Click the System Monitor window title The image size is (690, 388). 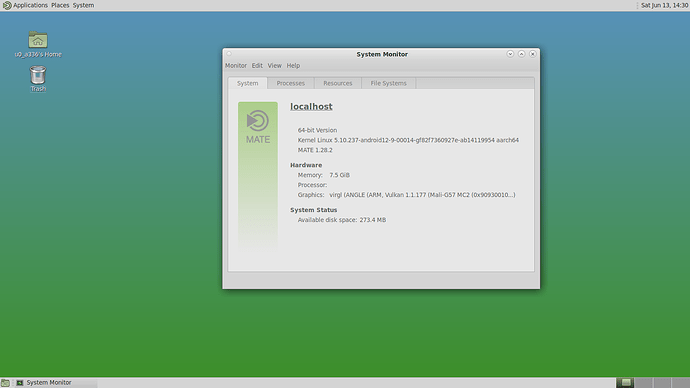coord(382,54)
